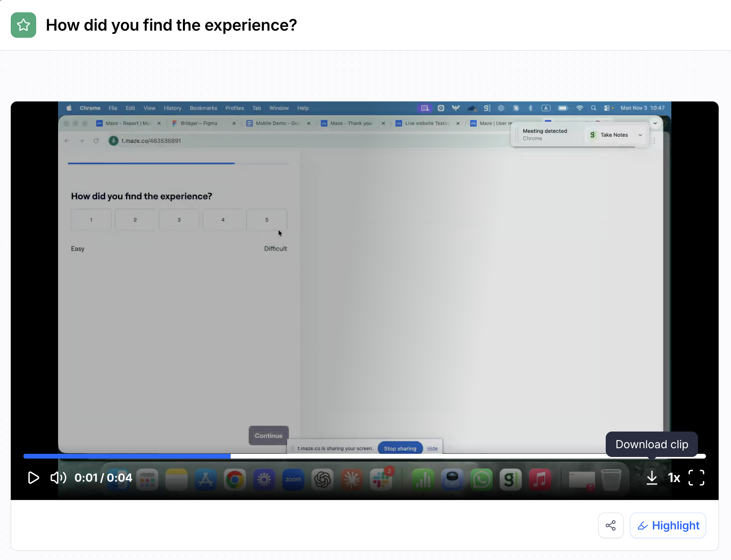Click the Stop sharing button
The width and height of the screenshot is (731, 560).
click(x=400, y=448)
